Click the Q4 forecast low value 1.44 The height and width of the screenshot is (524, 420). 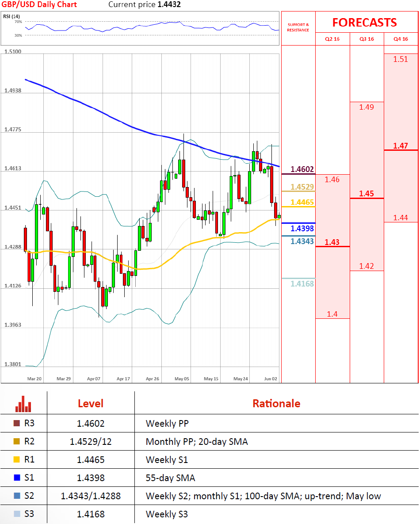401,218
